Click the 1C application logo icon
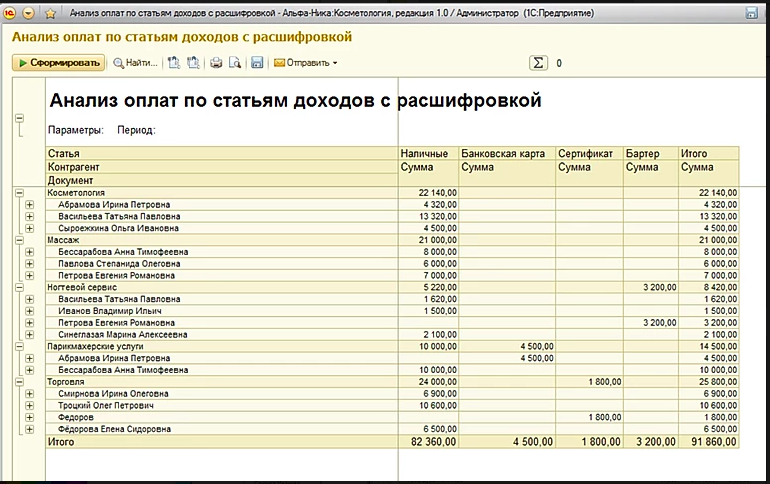This screenshot has height=484, width=770. pyautogui.click(x=9, y=13)
